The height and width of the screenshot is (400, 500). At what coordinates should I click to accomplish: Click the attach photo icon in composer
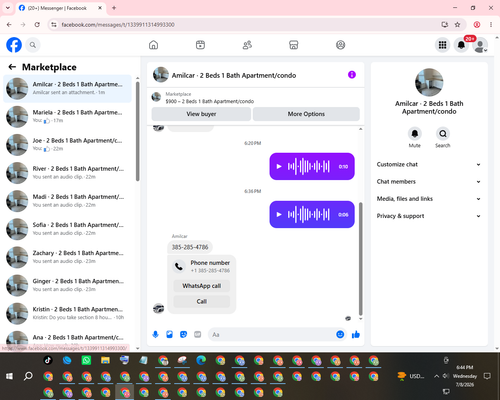pyautogui.click(x=169, y=334)
